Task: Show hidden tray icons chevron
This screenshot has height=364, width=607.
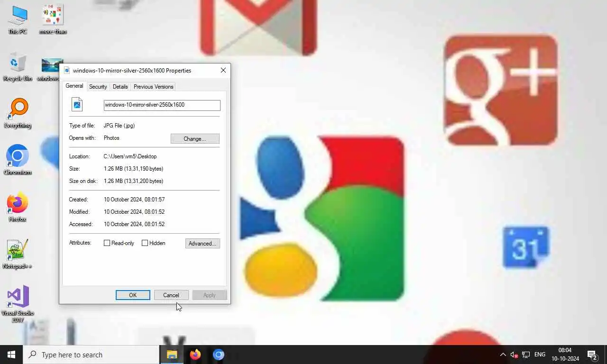Action: point(503,355)
